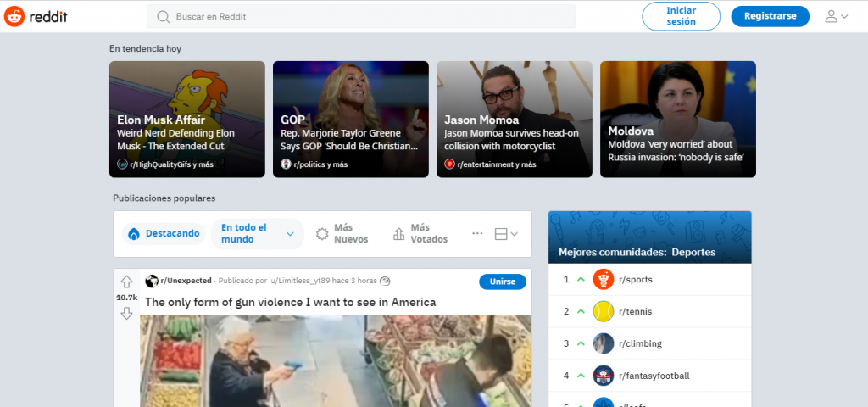The height and width of the screenshot is (407, 868).
Task: Click the Registrarse button
Action: pyautogui.click(x=770, y=16)
